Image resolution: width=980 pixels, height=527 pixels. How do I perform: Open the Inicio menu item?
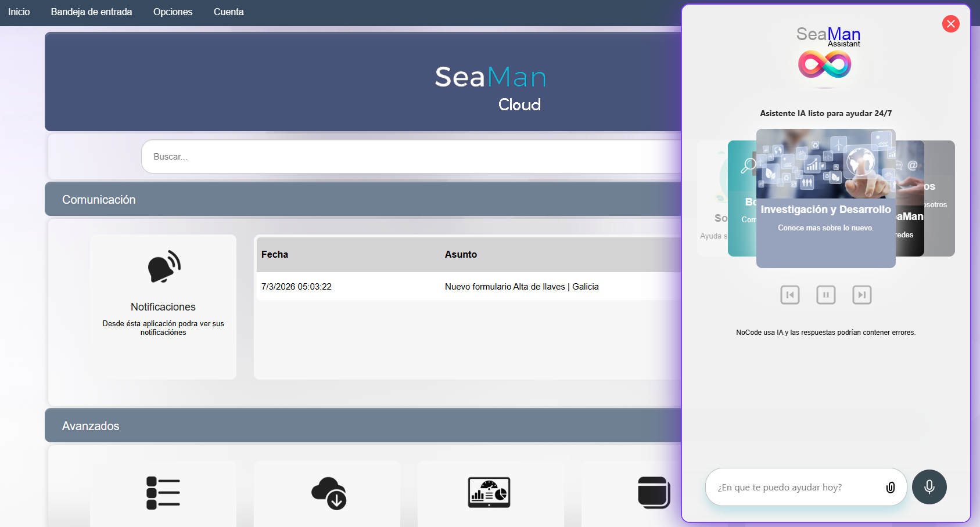19,12
